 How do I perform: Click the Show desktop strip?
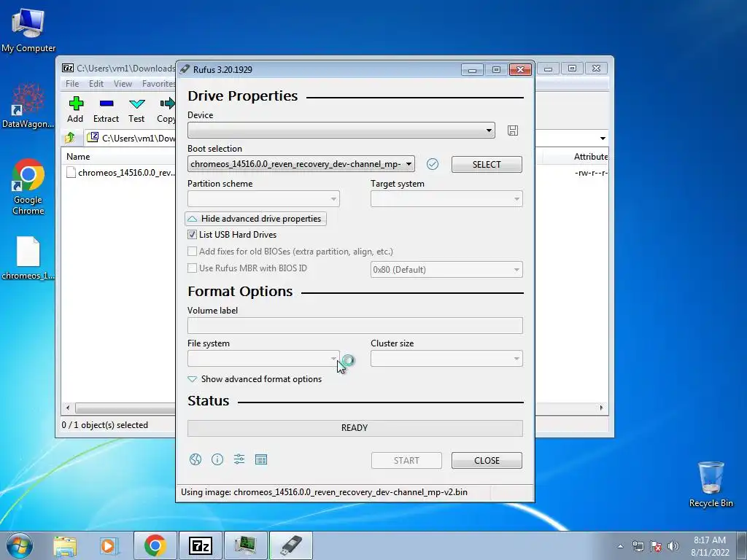click(x=742, y=545)
